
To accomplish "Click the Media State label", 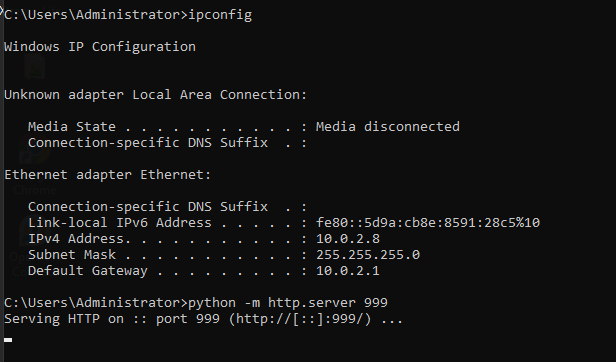I will pyautogui.click(x=72, y=127).
